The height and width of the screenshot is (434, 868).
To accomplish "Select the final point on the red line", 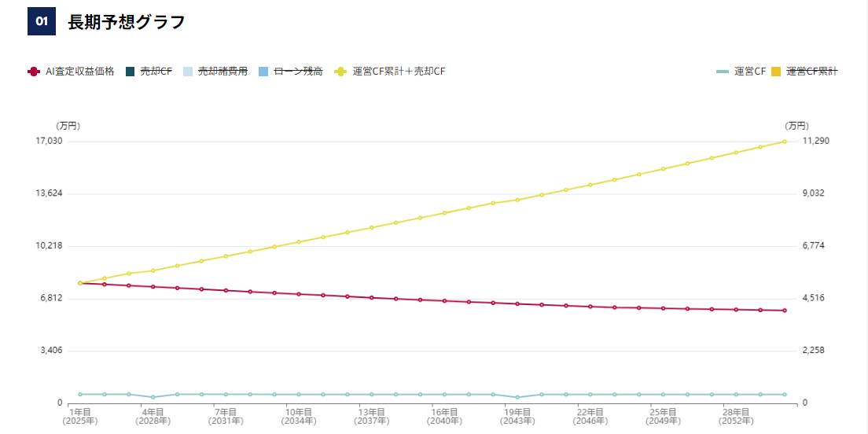I will pyautogui.click(x=785, y=311).
